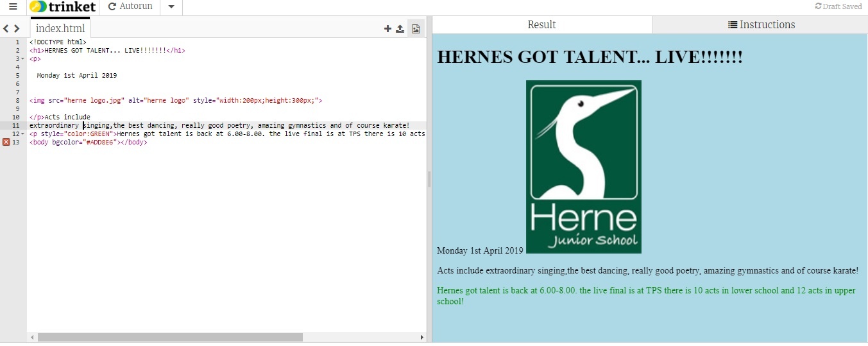Image resolution: width=868 pixels, height=346 pixels.
Task: Click the pane divider handle between editor and result
Action: 429,180
